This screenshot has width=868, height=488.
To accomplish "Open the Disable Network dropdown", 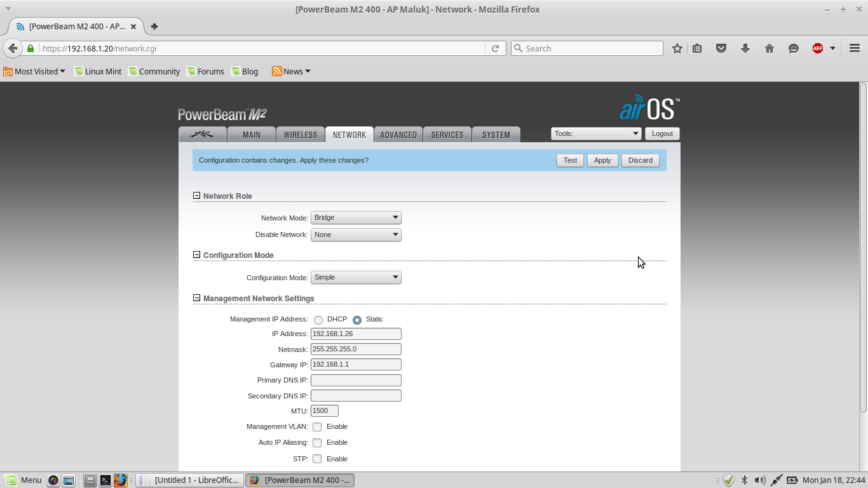I will click(356, 234).
